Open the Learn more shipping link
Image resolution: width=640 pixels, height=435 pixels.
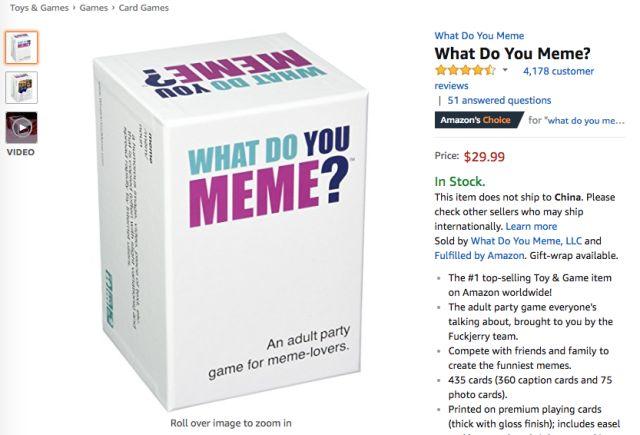pos(531,226)
